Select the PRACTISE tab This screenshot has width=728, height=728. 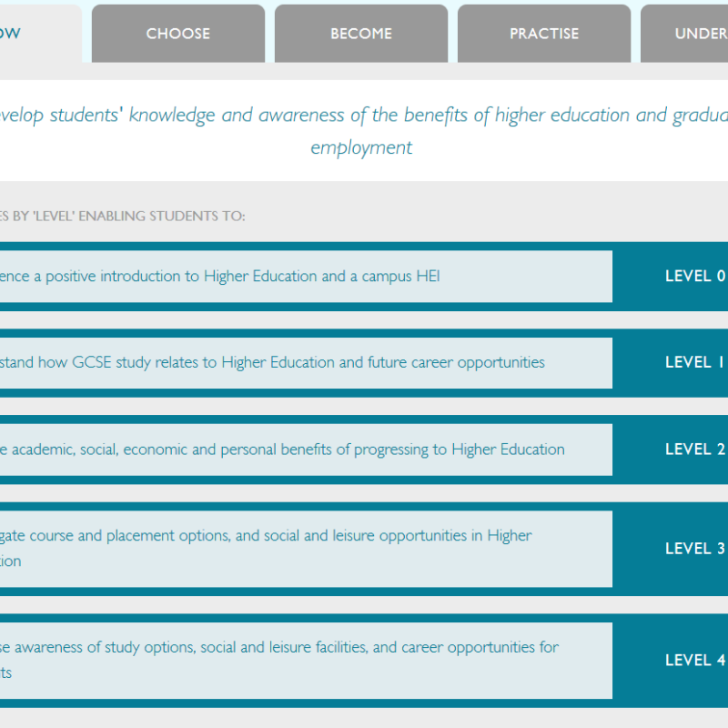544,34
